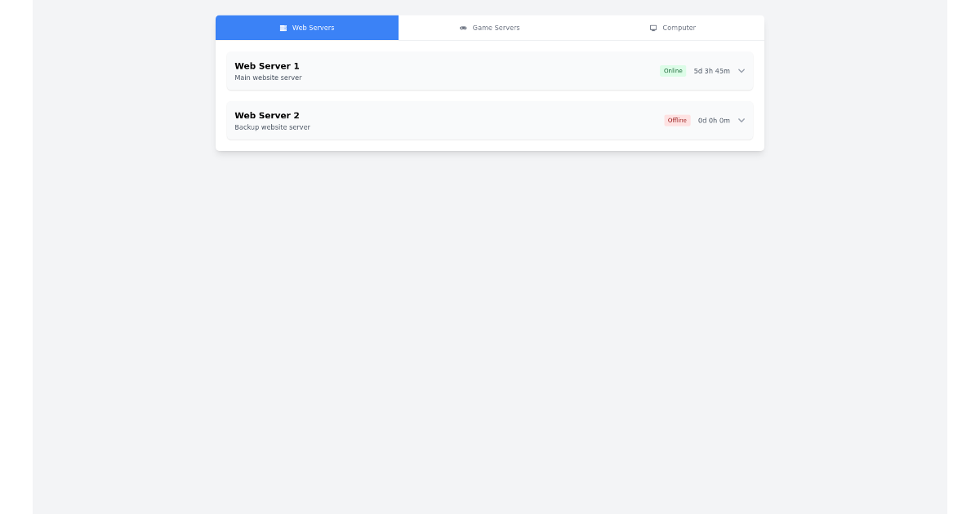
Task: Click the 0d 0h 0m uptime text
Action: (714, 120)
